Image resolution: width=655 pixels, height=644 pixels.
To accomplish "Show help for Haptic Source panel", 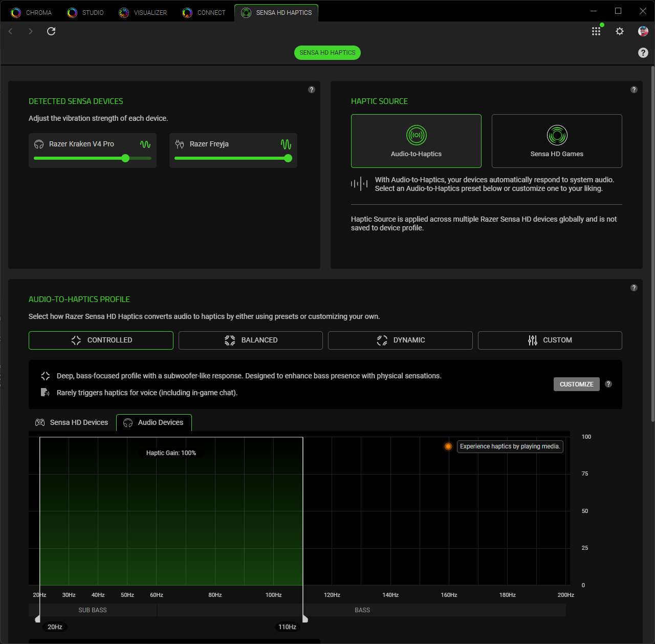I will click(634, 90).
